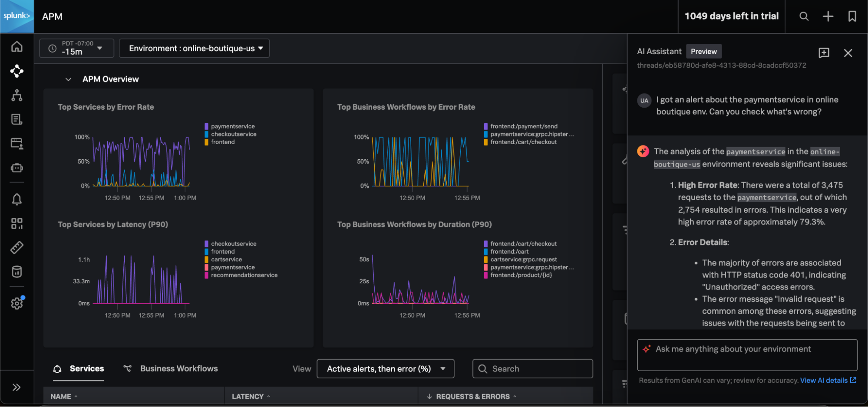
Task: Open Alerts bell icon in sidebar
Action: (17, 199)
